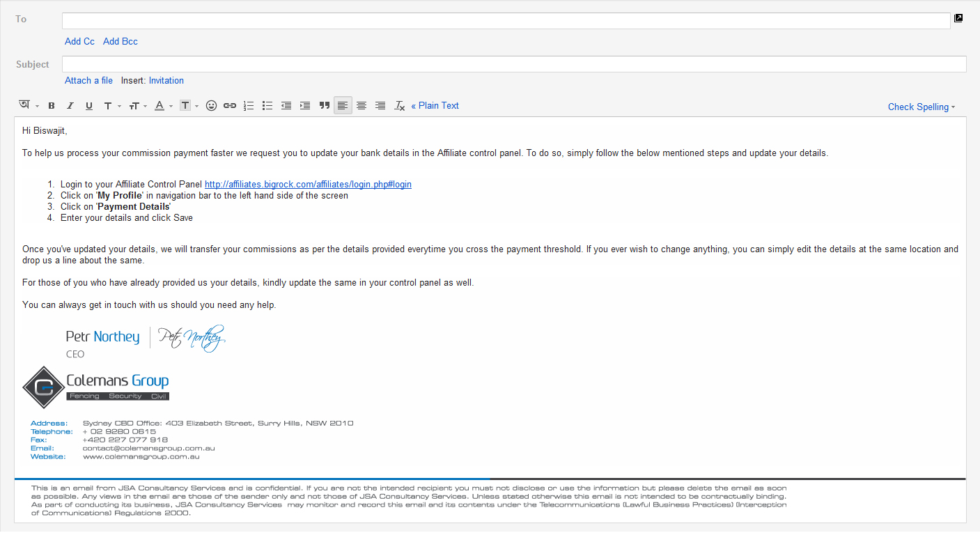Screen dimensions: 980x533
Task: Click the Attach a file link
Action: (x=88, y=80)
